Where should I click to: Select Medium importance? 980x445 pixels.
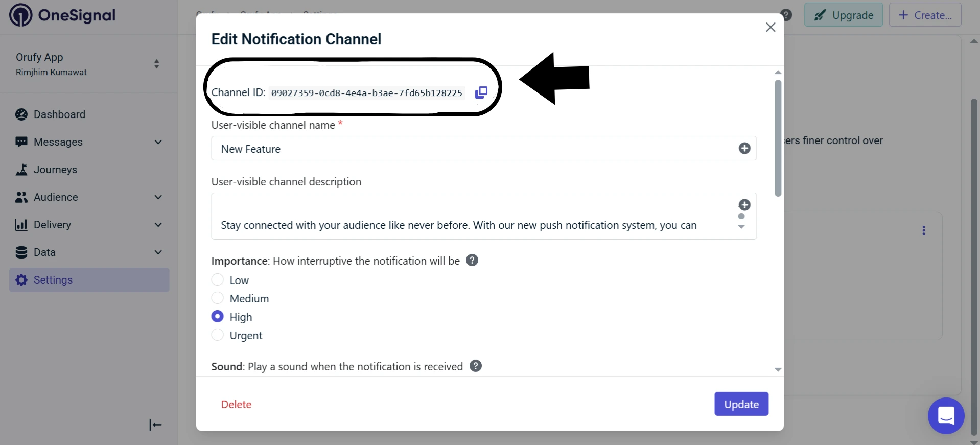click(x=218, y=298)
